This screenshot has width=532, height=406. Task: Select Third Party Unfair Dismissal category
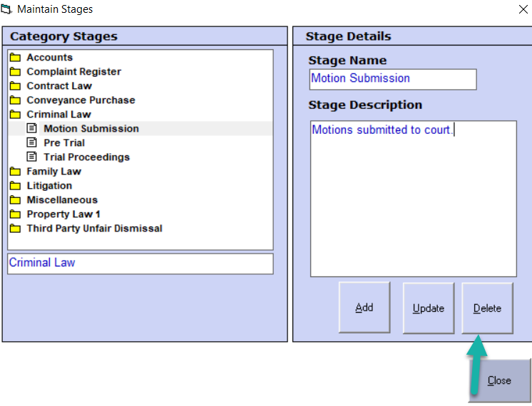point(94,229)
